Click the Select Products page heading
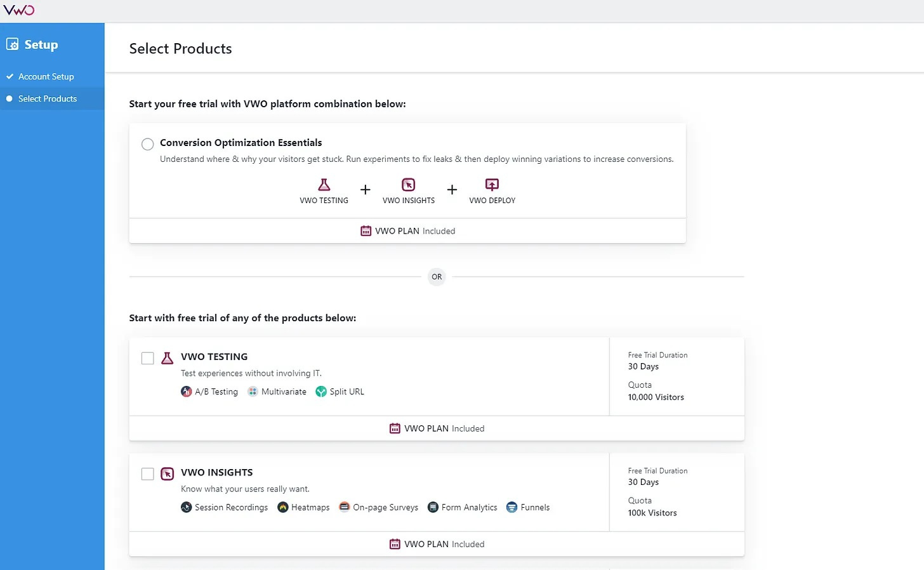 tap(181, 49)
